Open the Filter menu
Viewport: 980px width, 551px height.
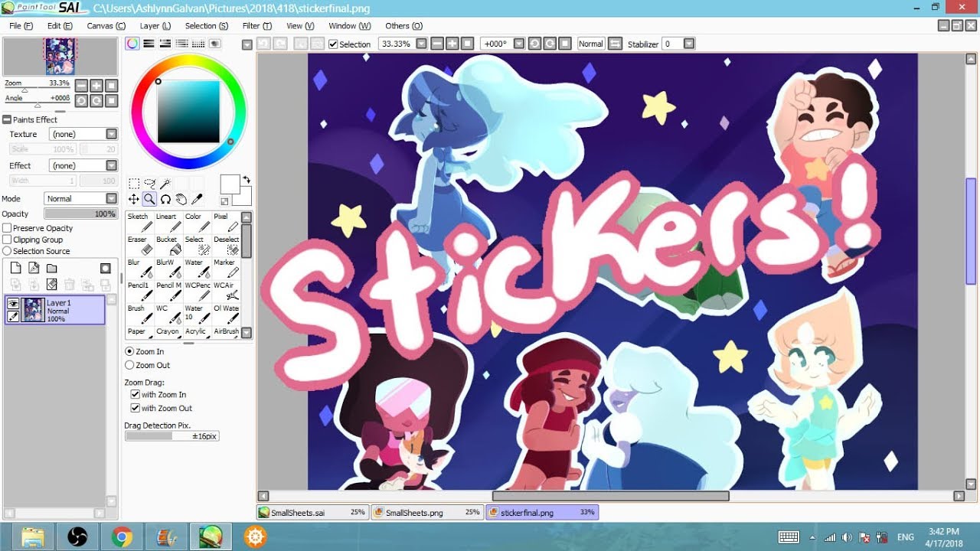(256, 25)
